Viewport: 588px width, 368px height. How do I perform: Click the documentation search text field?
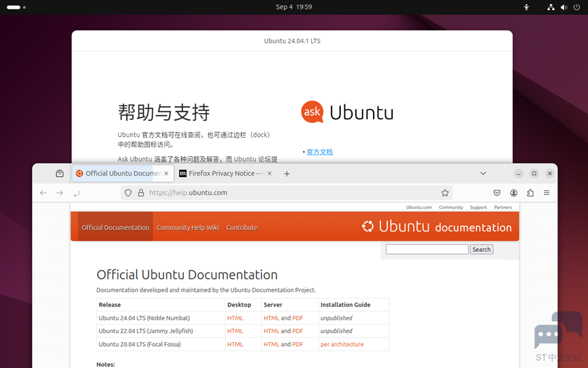[427, 249]
